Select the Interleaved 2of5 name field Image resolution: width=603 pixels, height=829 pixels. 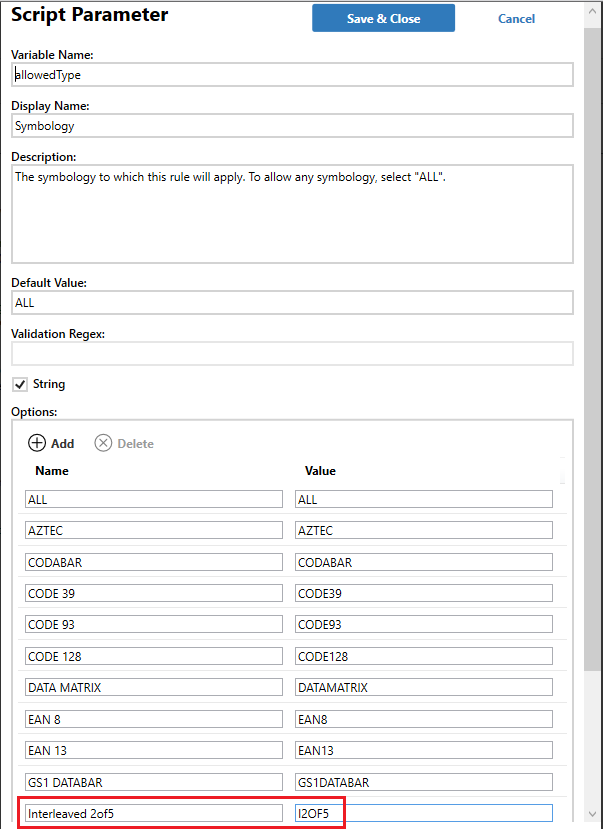coord(154,813)
